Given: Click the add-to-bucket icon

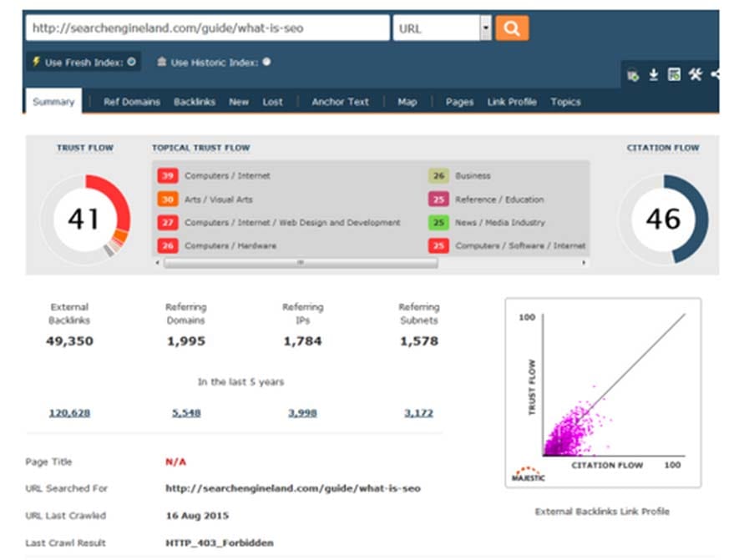Looking at the screenshot, I should (x=633, y=75).
